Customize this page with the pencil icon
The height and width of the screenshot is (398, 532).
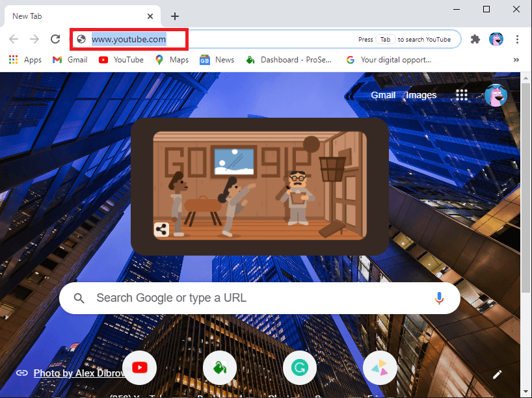(497, 374)
